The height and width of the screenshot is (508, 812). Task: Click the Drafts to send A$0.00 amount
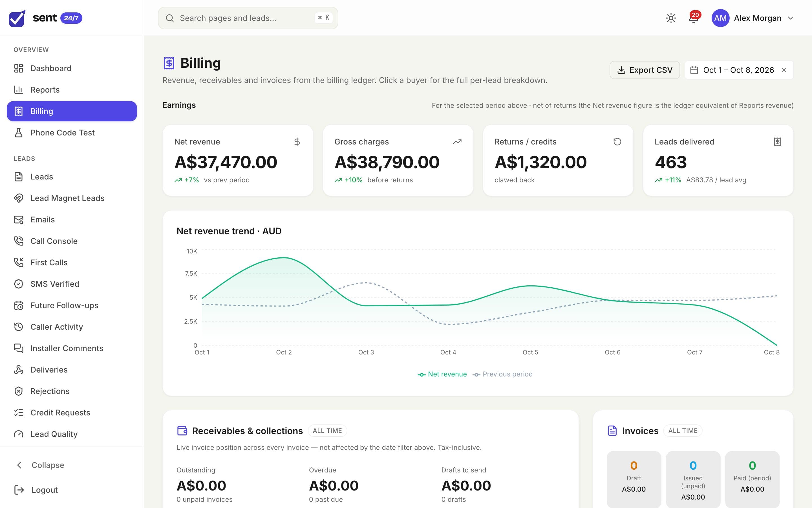[466, 485]
